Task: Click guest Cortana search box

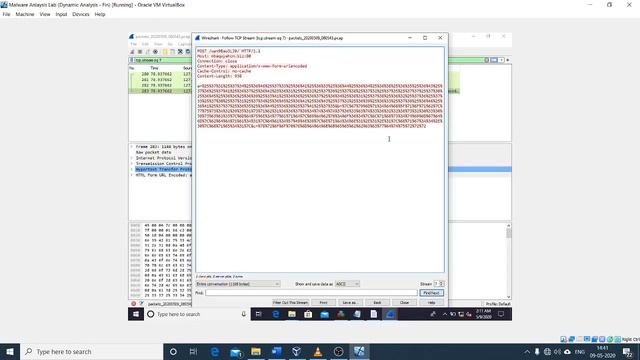Action: coord(197,314)
